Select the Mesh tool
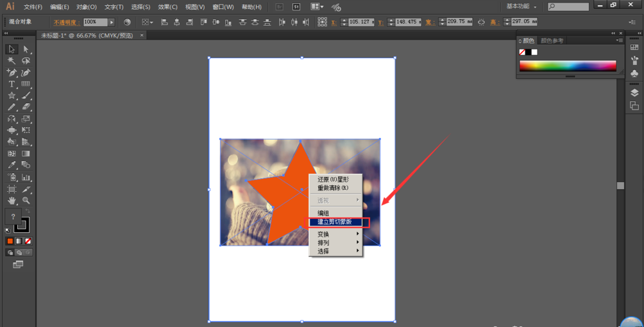 click(x=12, y=154)
